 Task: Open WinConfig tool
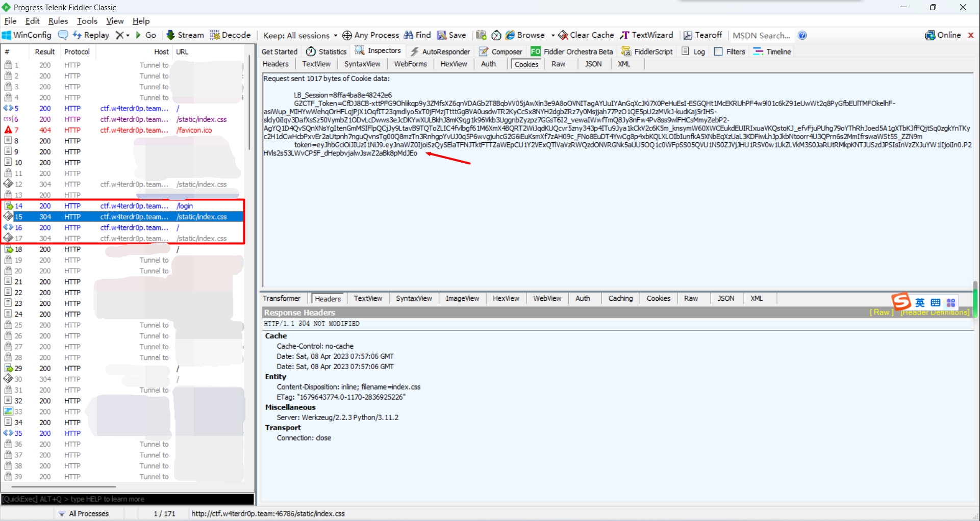[x=27, y=35]
